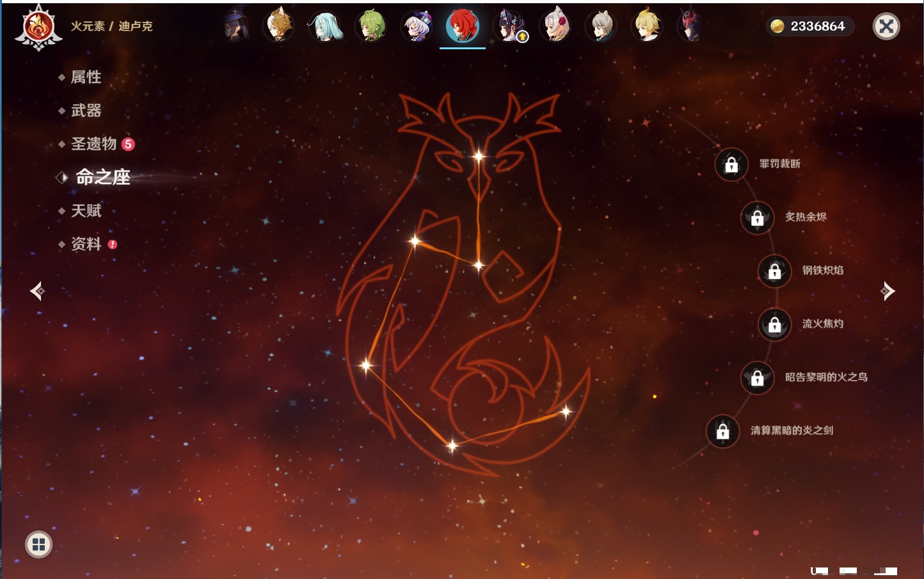Screen dimensions: 924x579
Task: Go to previous character with left arrow
Action: 37,291
